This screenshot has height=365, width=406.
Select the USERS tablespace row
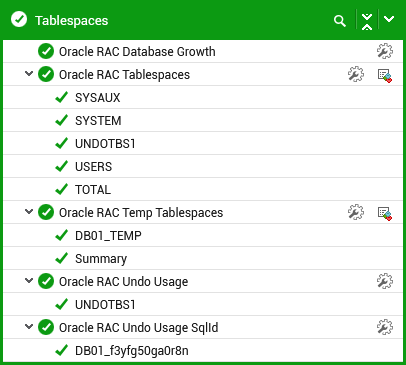[x=203, y=166]
